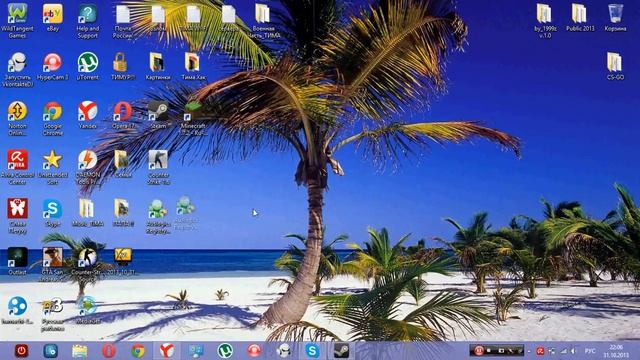Open the MediaGet desktop shortcut

[88, 310]
